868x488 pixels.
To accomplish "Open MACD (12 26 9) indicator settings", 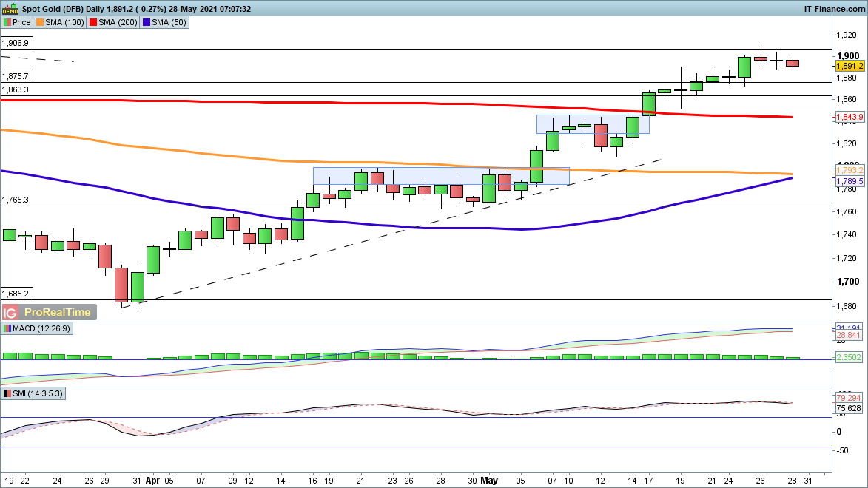I will click(39, 328).
